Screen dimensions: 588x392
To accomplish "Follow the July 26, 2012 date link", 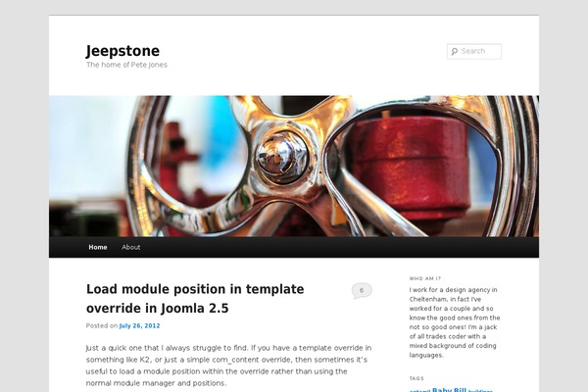I will [x=139, y=325].
